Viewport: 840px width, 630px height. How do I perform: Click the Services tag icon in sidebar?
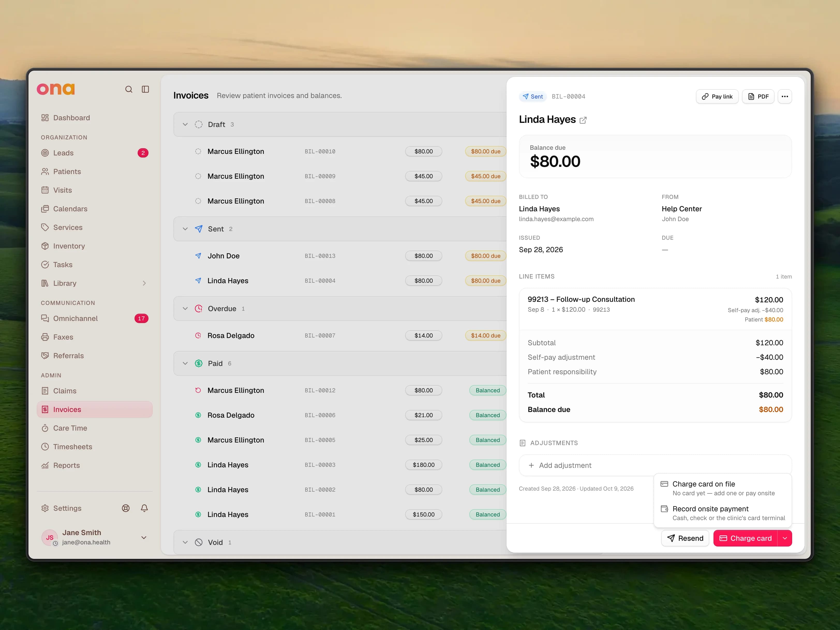click(45, 227)
